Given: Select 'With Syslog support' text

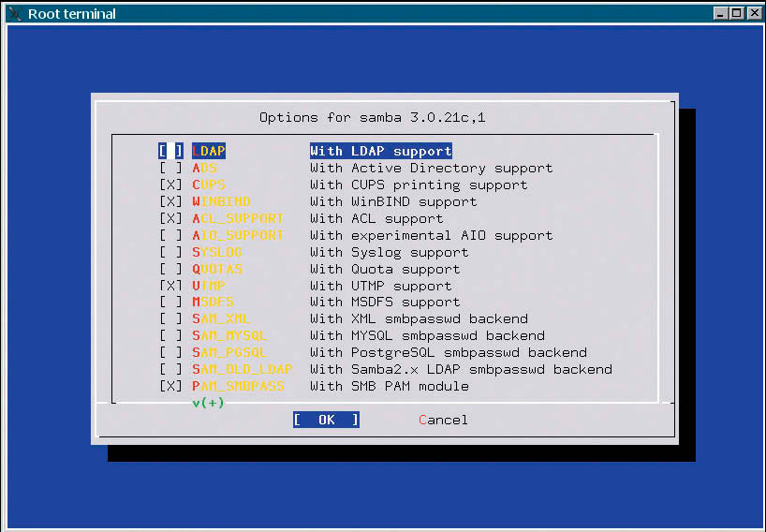Looking at the screenshot, I should [x=390, y=252].
